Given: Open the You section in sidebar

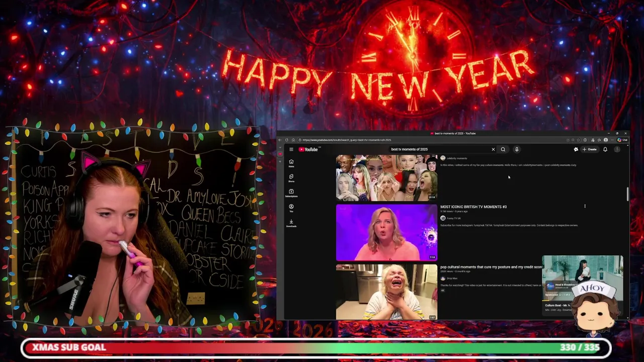Looking at the screenshot, I should 291,208.
